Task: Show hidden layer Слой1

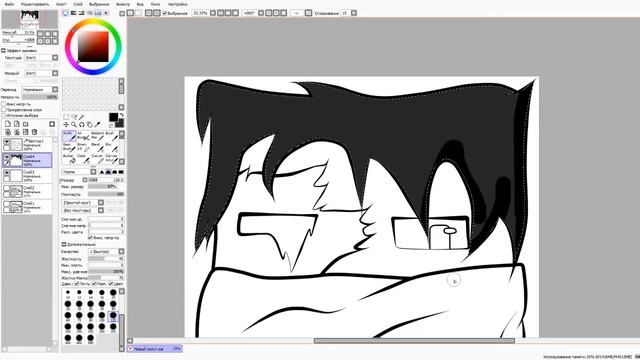Action: click(6, 203)
